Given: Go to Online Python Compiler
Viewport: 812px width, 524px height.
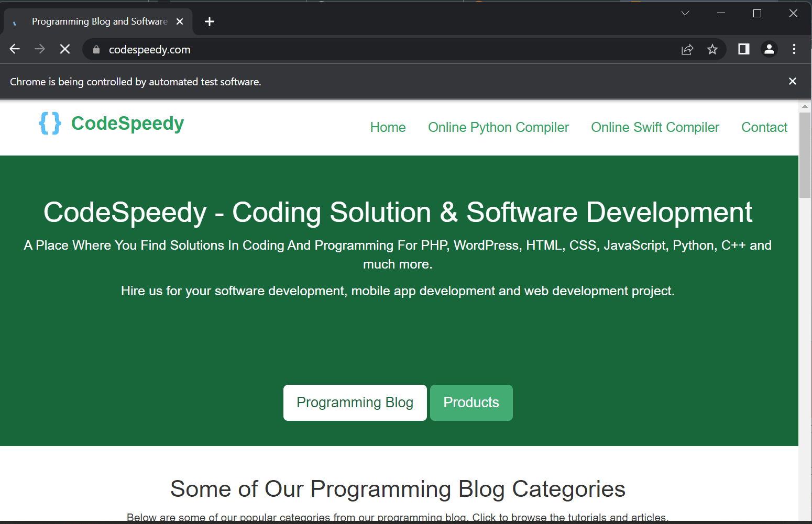Looking at the screenshot, I should point(498,127).
